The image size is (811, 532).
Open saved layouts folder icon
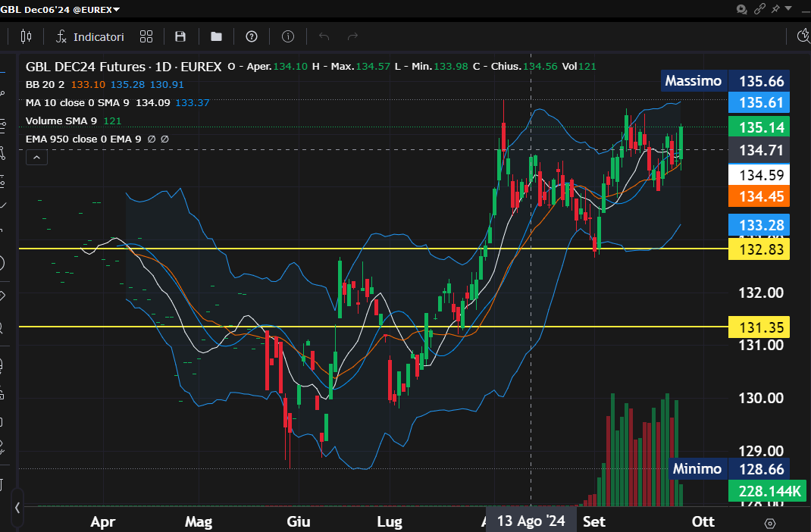point(216,36)
